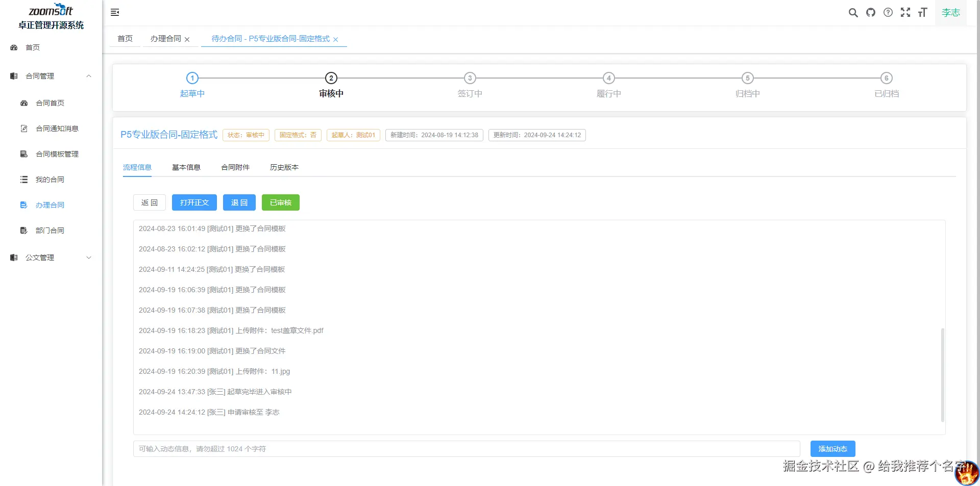Click the 起草人：测试01 tag
Screen dimensions: 980x486
click(x=353, y=135)
